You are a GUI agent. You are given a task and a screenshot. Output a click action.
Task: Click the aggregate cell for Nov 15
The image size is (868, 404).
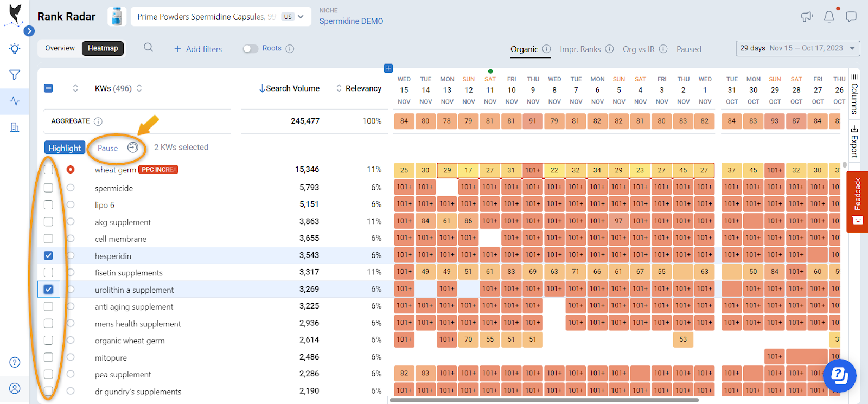tap(404, 121)
